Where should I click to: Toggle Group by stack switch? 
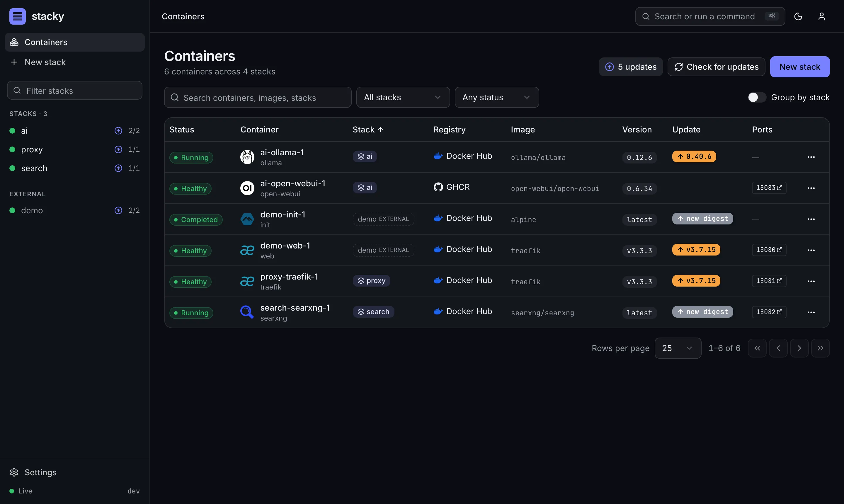coord(756,98)
